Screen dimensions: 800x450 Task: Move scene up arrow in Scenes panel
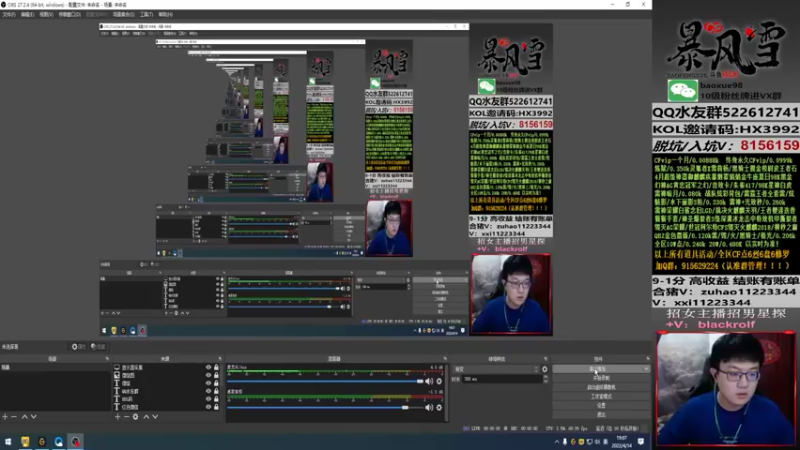24,417
